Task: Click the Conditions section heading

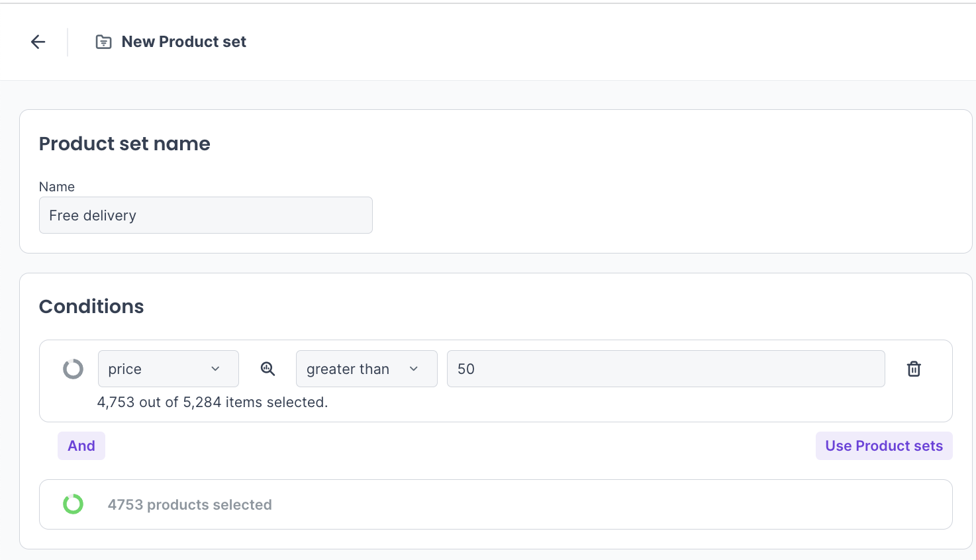Action: tap(91, 306)
